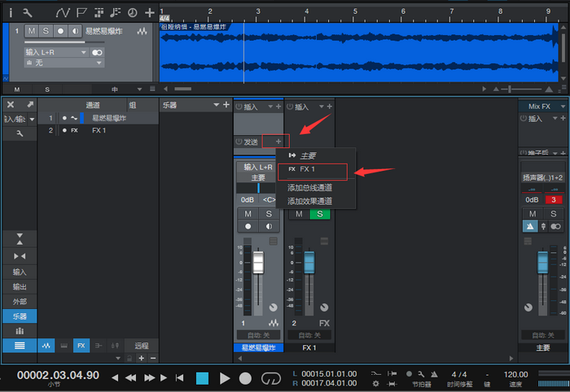Viewport: 570px width, 392px height.
Task: Choose 添加总线通道 menu entry
Action: coord(309,188)
